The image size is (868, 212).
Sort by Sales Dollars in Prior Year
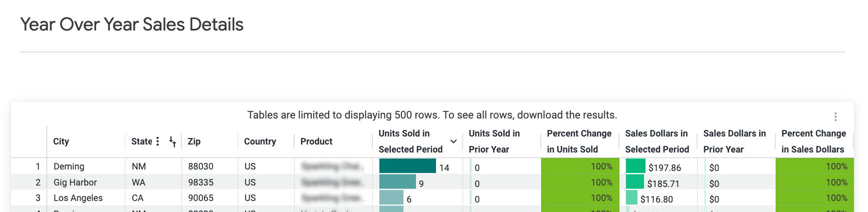coord(735,141)
